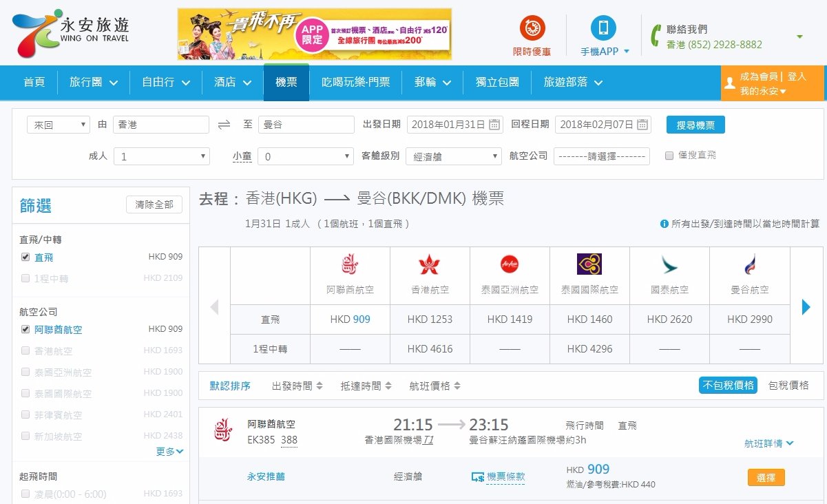Screen dimensions: 827x504
Task: Swap origin and destination arrows
Action: tap(224, 125)
